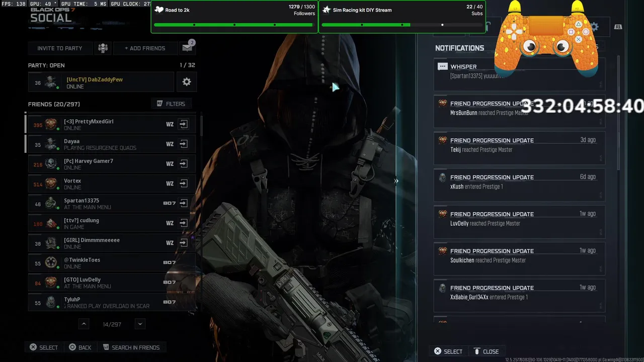644x362 pixels.
Task: Click Select prompt in notifications panel
Action: [x=448, y=351]
